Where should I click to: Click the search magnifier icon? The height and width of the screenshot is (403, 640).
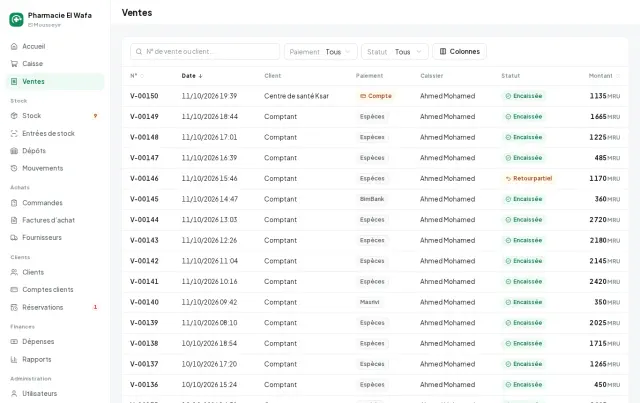point(139,51)
